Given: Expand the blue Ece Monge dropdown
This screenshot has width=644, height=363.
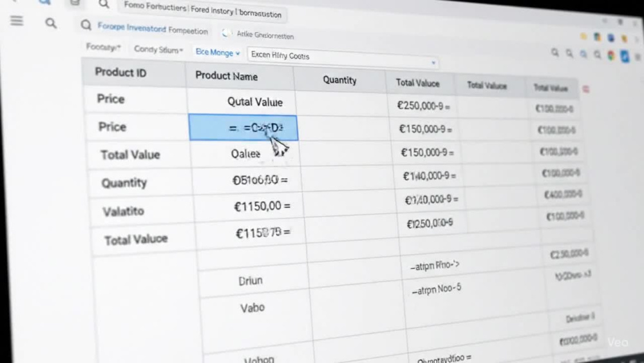Looking at the screenshot, I should click(x=218, y=52).
